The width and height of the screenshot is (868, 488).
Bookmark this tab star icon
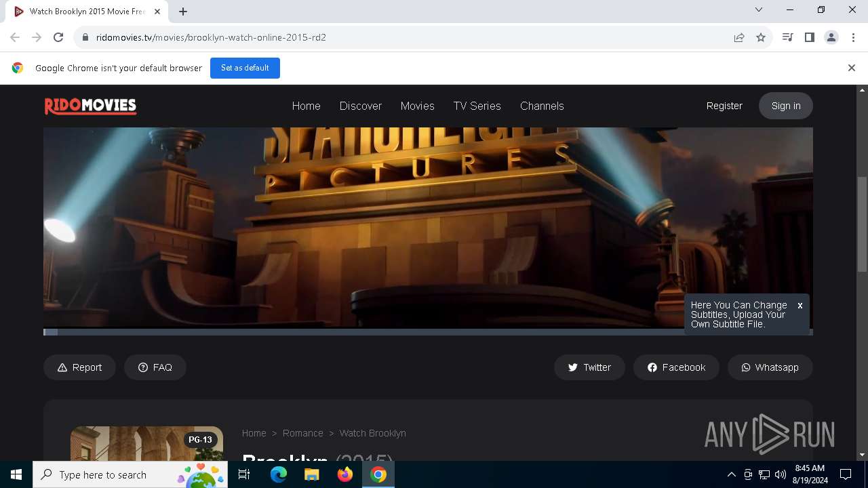tap(761, 37)
